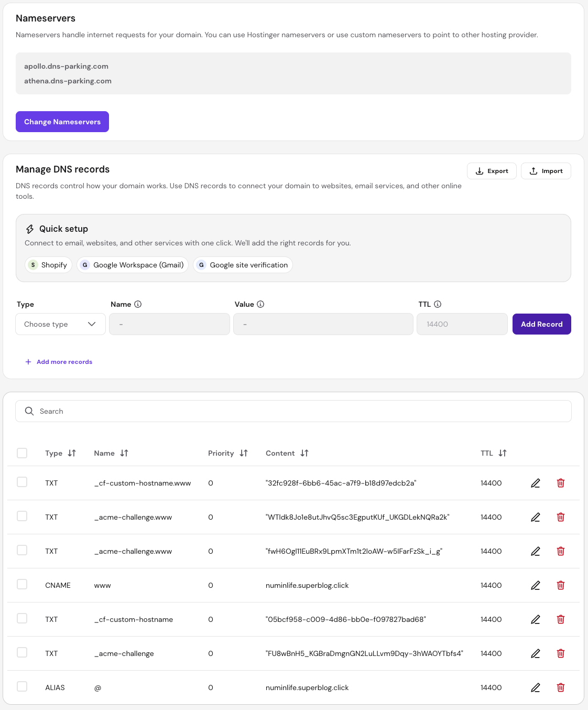Screen dimensions: 588x710
Task: Edit the _acme-challenge record starting FU8wBnH5
Action: (x=535, y=653)
